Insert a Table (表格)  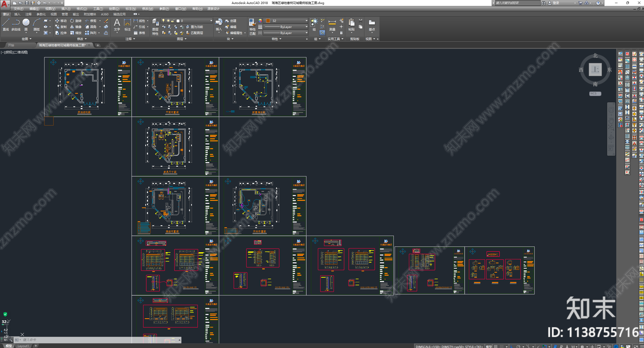(139, 33)
